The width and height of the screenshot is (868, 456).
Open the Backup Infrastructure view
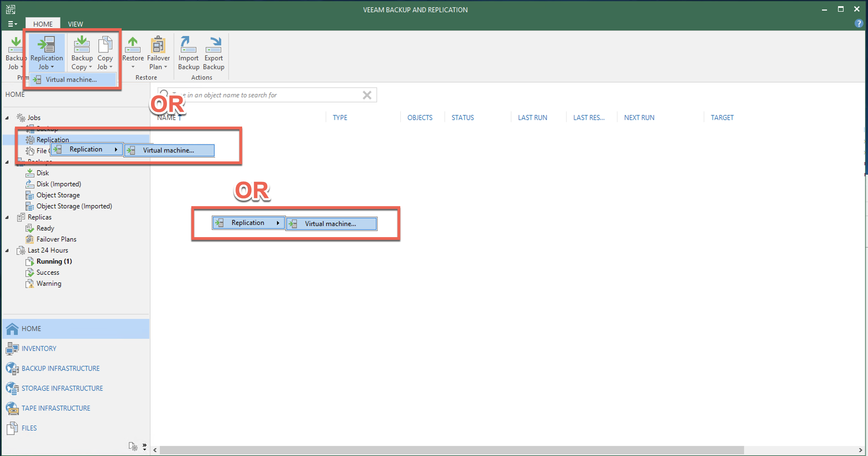(x=60, y=368)
